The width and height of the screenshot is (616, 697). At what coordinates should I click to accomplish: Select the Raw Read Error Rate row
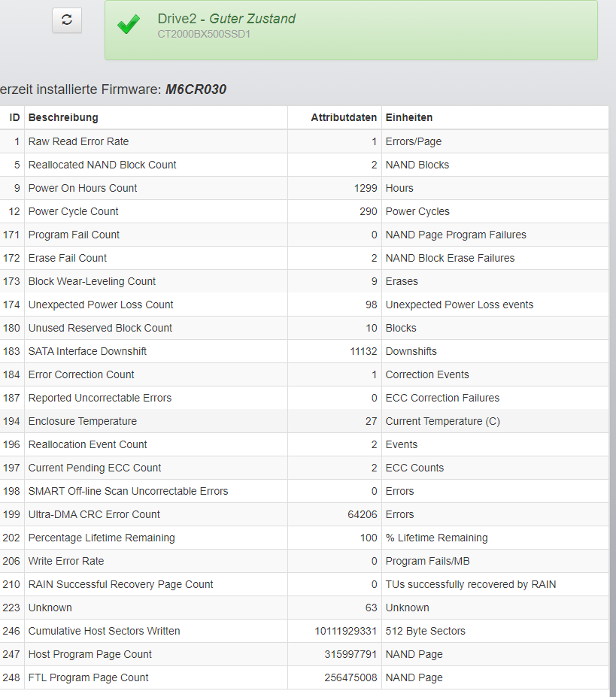pos(304,141)
